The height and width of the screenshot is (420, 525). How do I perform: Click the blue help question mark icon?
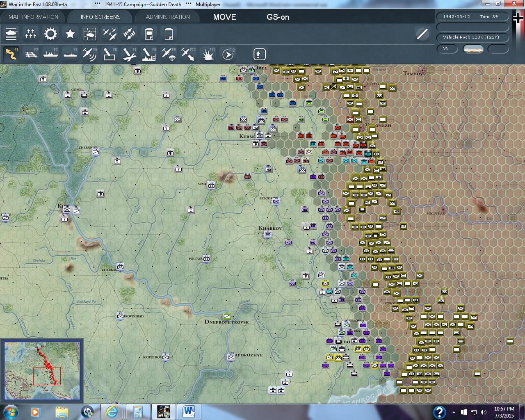439,412
